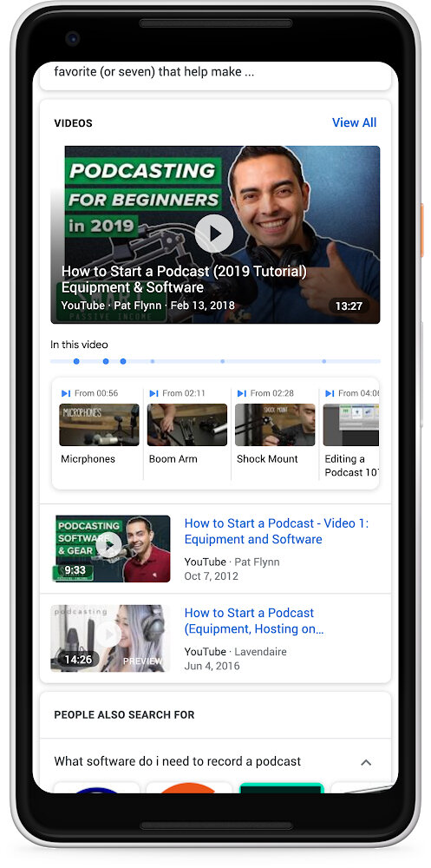Open Editing a Podcast 101 chapter thumbnail
The image size is (431, 868).
pyautogui.click(x=350, y=424)
